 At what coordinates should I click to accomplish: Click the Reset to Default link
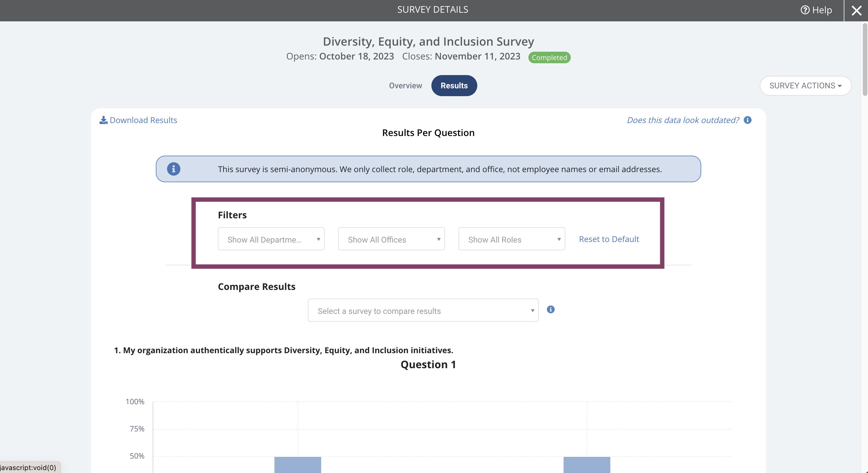[609, 239]
